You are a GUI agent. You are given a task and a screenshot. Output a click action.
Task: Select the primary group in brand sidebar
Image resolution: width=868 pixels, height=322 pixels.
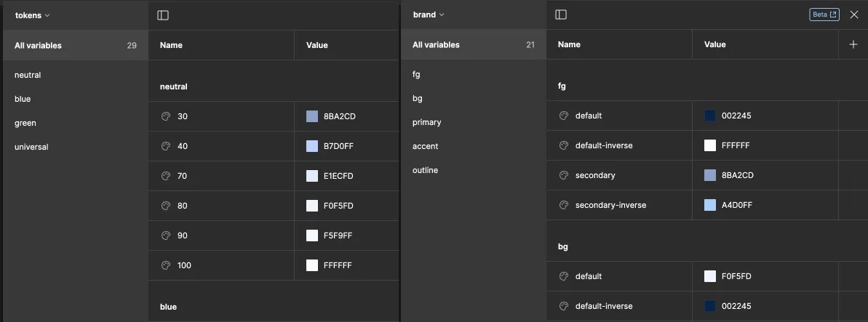pyautogui.click(x=426, y=122)
